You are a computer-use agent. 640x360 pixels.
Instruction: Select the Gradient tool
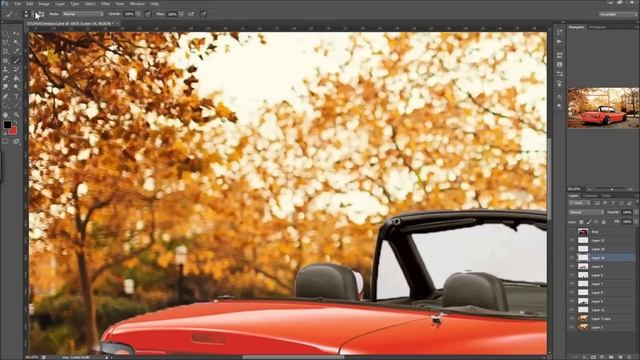(x=16, y=78)
